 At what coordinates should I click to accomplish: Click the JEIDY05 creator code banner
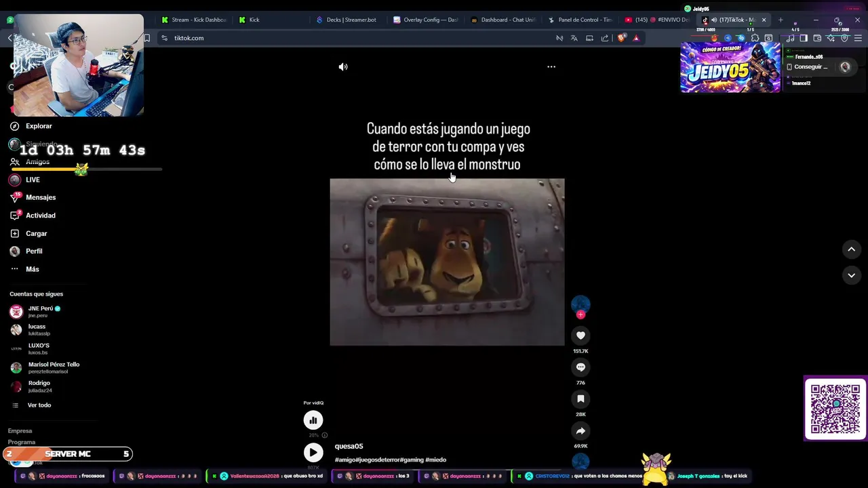coord(730,67)
